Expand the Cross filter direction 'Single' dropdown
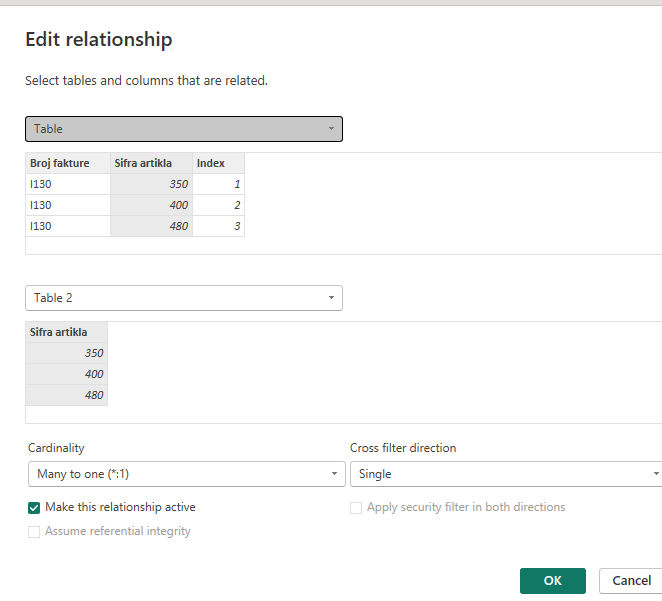Screen dimensions: 662x601 pyautogui.click(x=506, y=474)
